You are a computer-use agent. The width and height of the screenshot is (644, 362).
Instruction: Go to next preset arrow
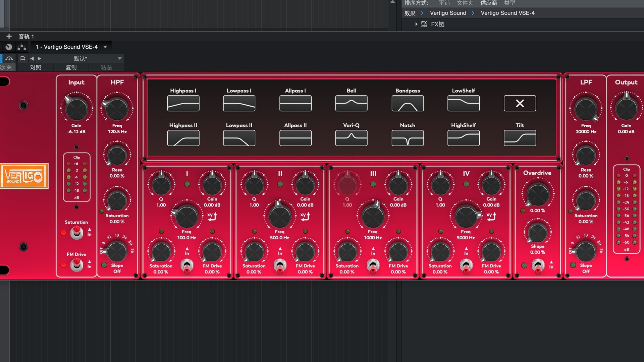click(39, 59)
